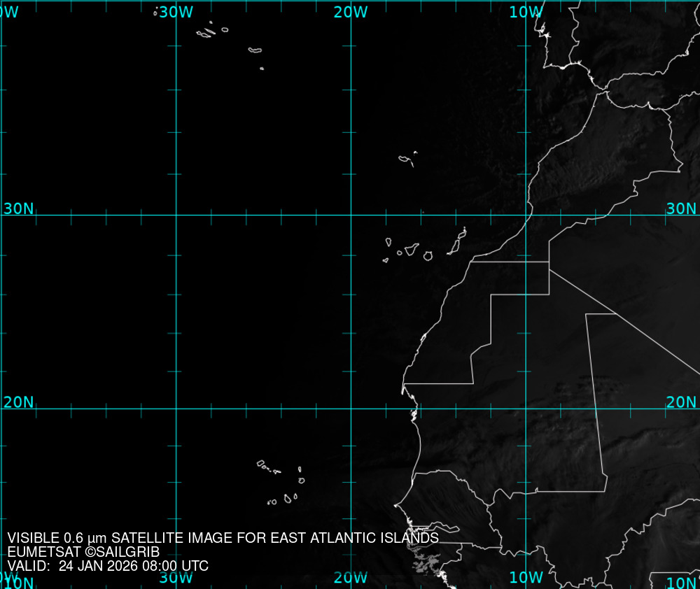The height and width of the screenshot is (589, 700).
Task: Click the 10N label in bottom-right corner
Action: [x=681, y=583]
